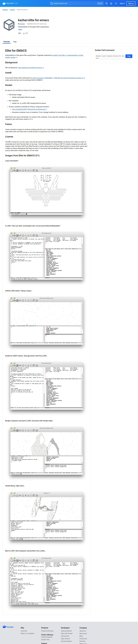The width and height of the screenshot is (138, 644).
Task: Open Docker Desktop footer link
Action: coord(47,637)
